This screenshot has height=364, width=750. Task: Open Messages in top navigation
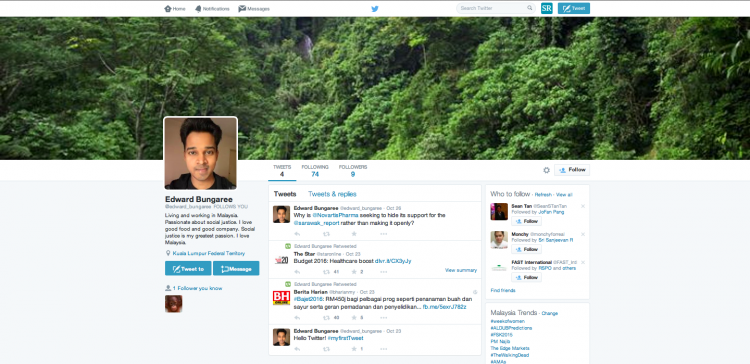click(254, 9)
